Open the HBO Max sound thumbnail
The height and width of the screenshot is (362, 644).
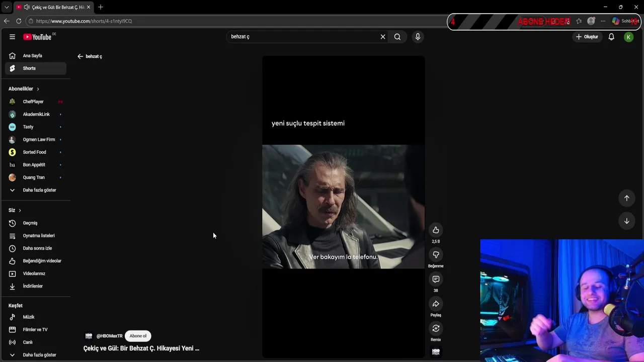(436, 352)
